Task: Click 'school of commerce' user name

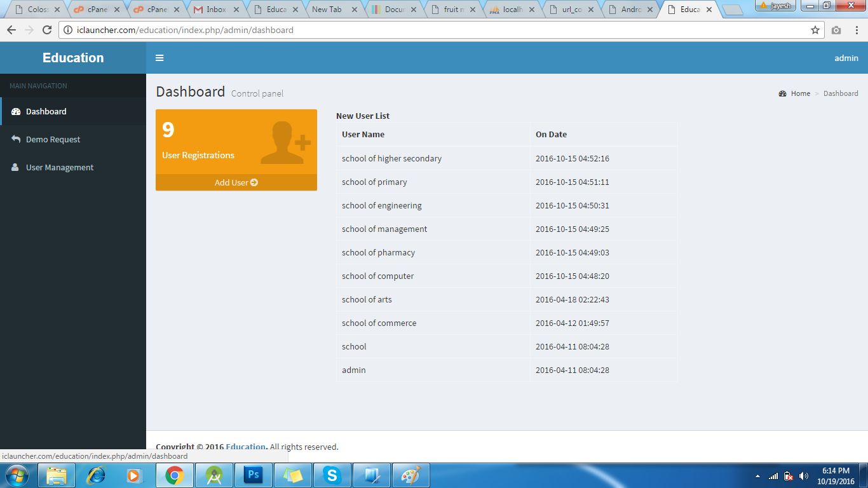Action: [x=379, y=323]
